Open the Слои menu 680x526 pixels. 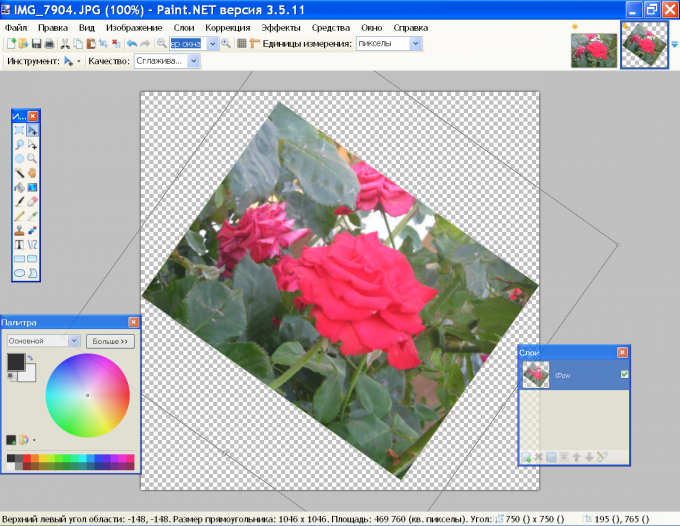pos(184,28)
